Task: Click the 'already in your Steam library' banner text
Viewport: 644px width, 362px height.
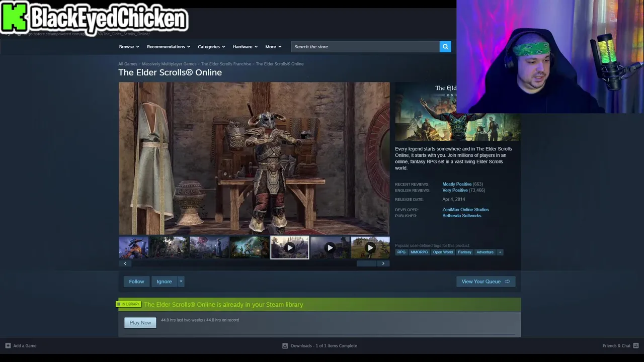Action: pyautogui.click(x=223, y=305)
